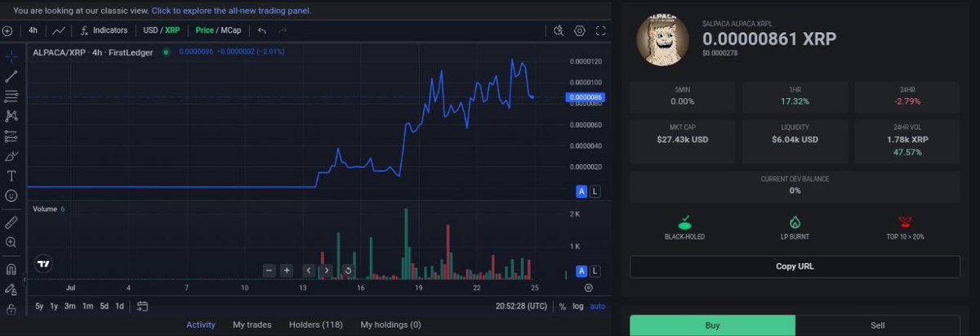Select MCap chart mode
The height and width of the screenshot is (336, 980).
point(230,30)
